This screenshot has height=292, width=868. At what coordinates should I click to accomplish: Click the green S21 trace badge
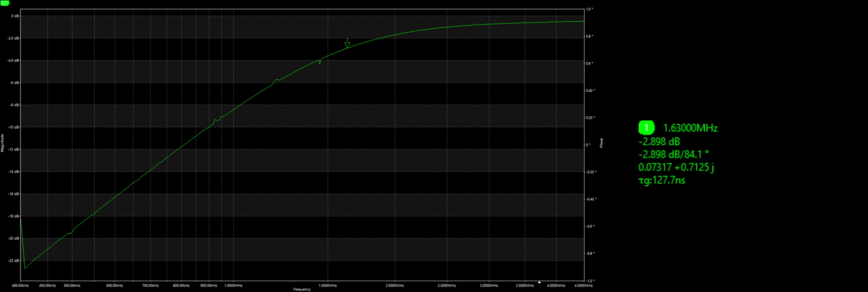(5, 3)
